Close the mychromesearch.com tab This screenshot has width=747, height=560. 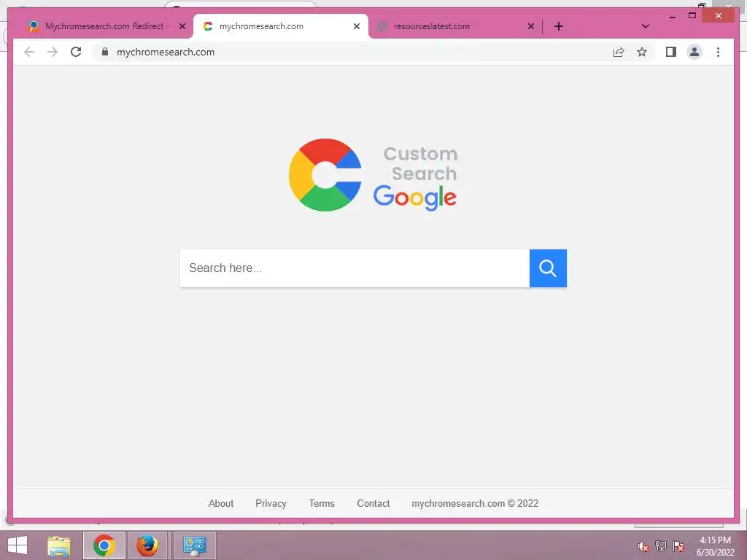(356, 26)
